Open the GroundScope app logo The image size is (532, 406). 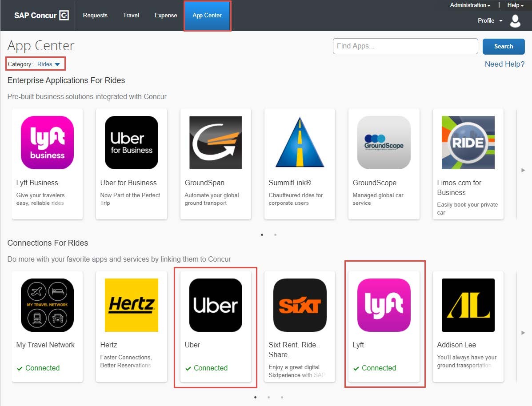[384, 143]
